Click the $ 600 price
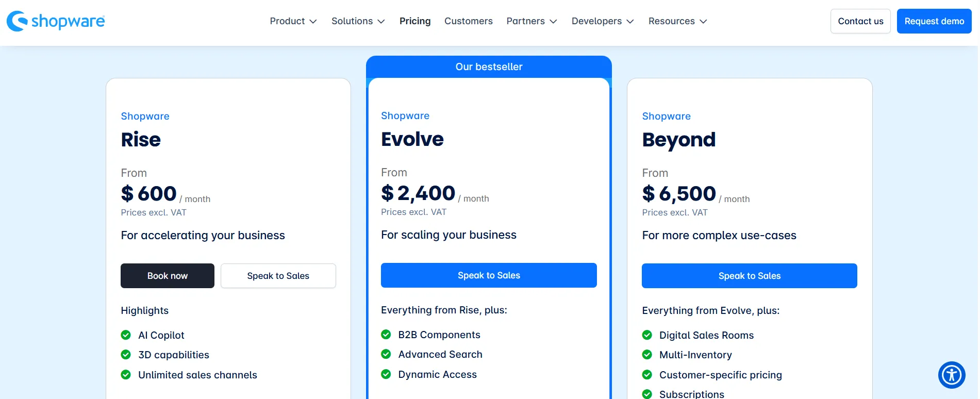 coord(149,194)
